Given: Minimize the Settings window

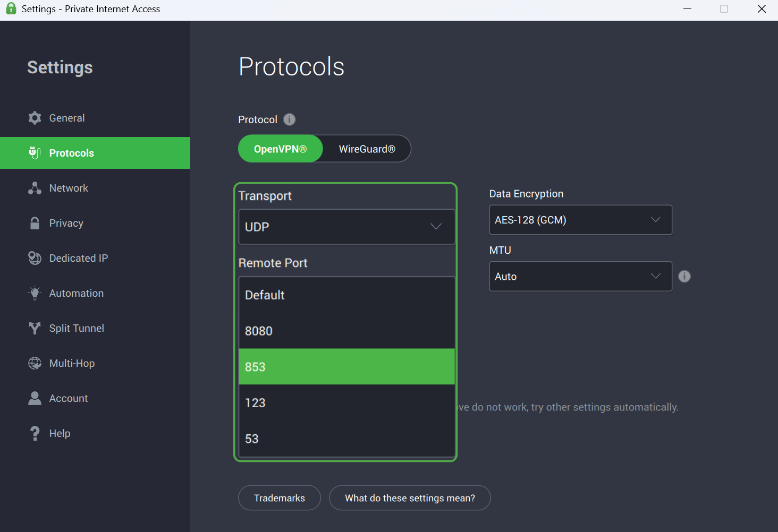Looking at the screenshot, I should pyautogui.click(x=687, y=9).
